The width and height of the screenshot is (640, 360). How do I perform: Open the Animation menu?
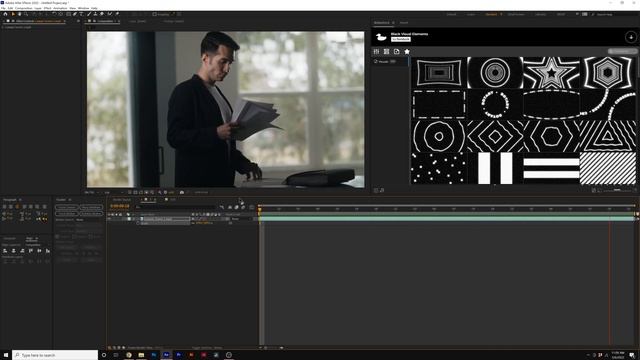click(x=60, y=8)
